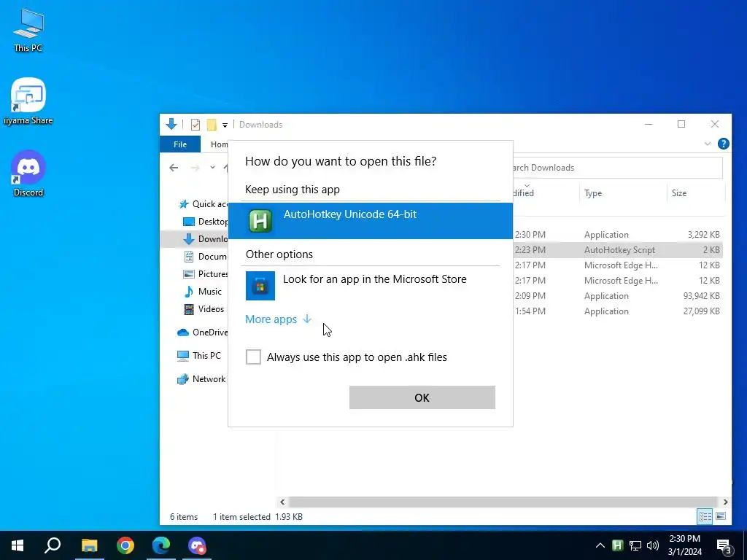Open taskbar Search magnifier
The image size is (747, 560).
tap(53, 545)
